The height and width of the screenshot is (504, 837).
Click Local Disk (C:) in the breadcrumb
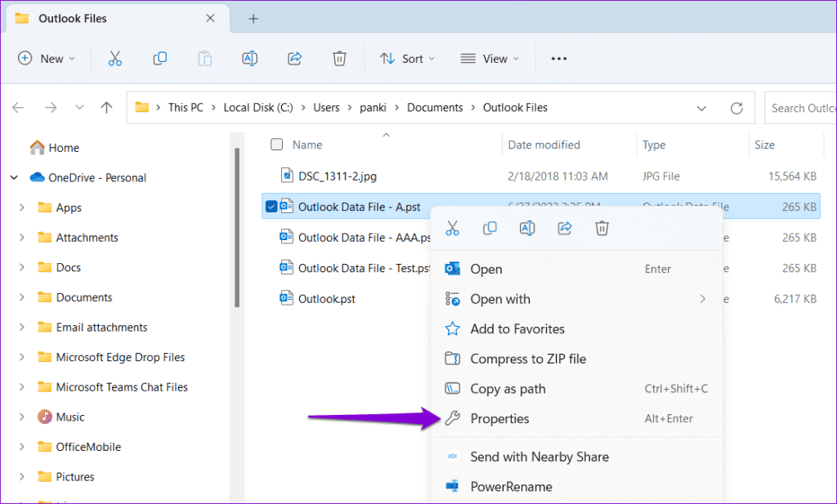258,108
